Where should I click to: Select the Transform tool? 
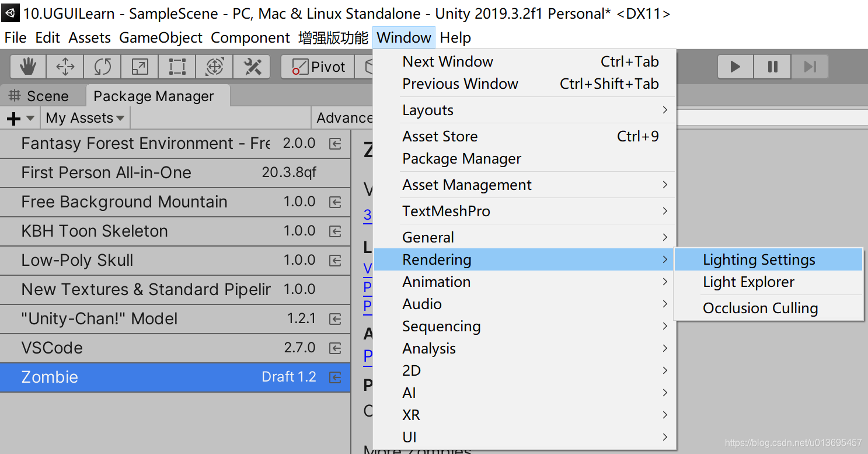coord(214,67)
